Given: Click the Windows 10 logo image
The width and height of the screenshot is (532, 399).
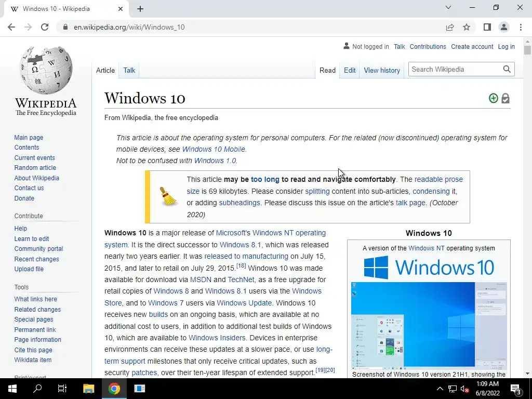Looking at the screenshot, I should click(x=429, y=268).
